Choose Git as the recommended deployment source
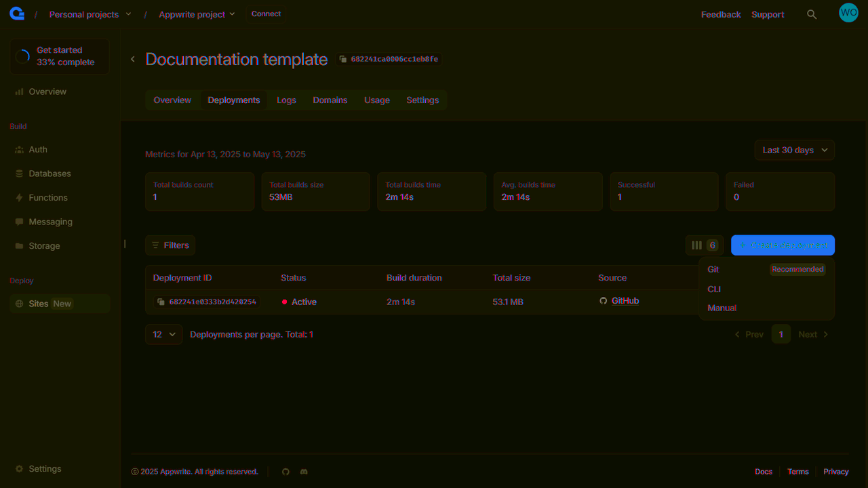 point(713,269)
